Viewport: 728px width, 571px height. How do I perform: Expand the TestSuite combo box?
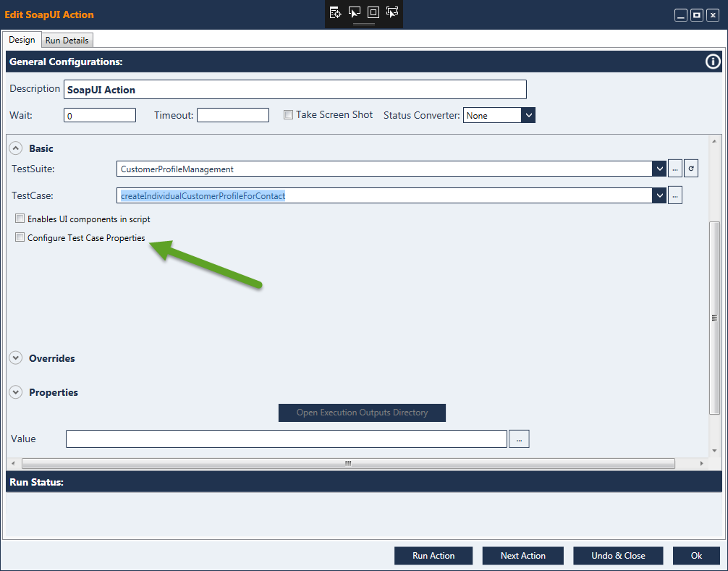(659, 169)
